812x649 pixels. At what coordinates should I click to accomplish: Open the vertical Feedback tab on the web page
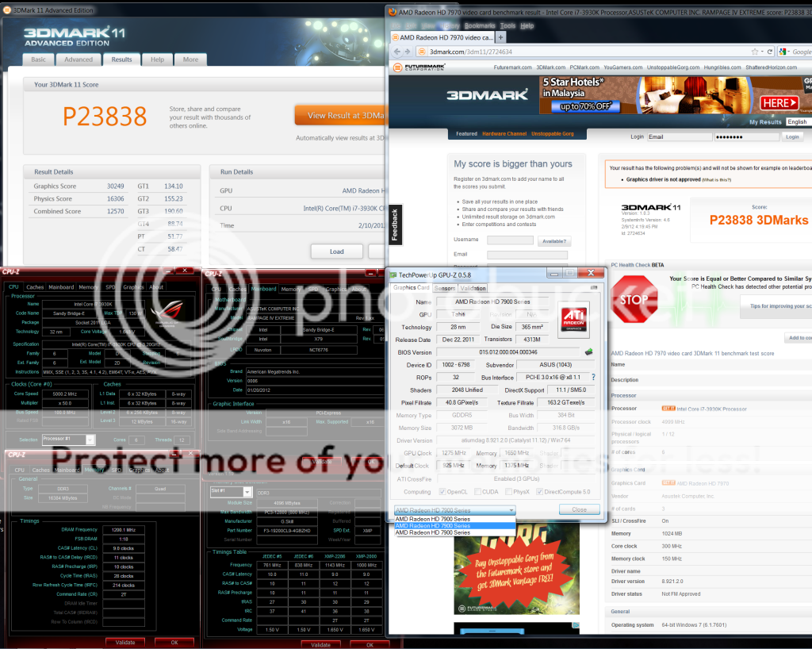pos(395,225)
